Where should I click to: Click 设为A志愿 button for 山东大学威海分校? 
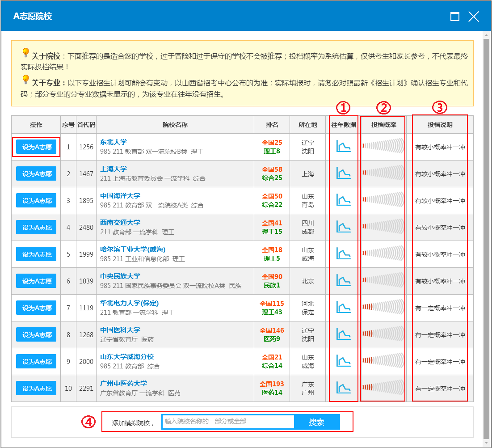coord(36,362)
